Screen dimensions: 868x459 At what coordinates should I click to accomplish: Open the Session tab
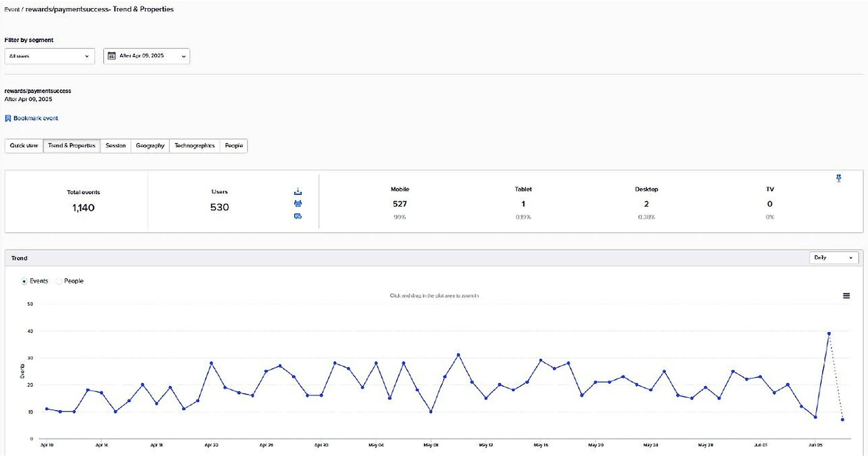(116, 146)
